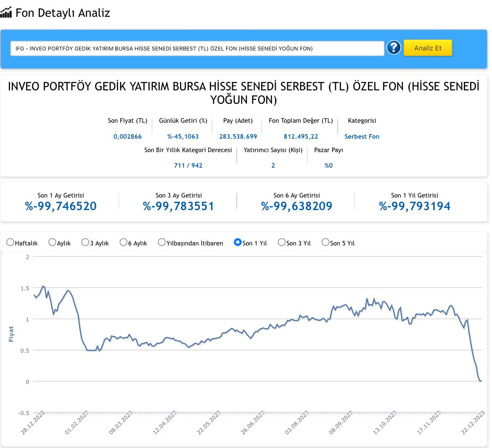Click Son 6 Ay Getirisi value %-99,638209
492x448 pixels.
click(296, 206)
